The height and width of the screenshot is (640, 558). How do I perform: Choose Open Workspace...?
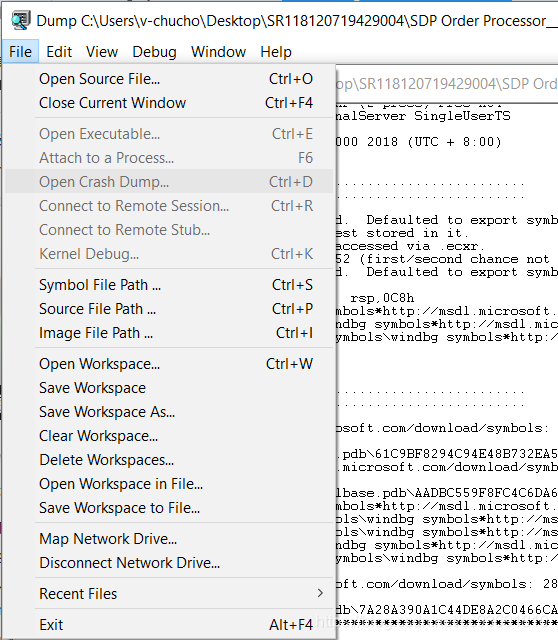point(169,364)
